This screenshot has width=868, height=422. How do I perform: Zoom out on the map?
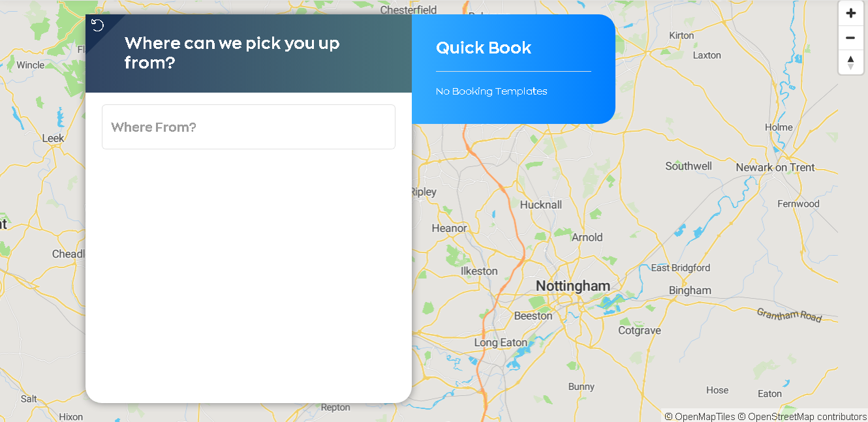point(850,38)
